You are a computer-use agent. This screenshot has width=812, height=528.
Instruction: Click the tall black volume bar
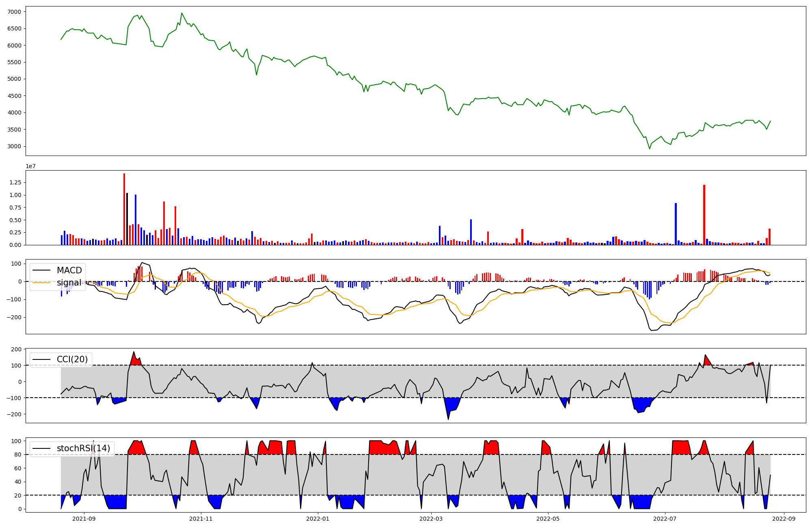pos(127,219)
